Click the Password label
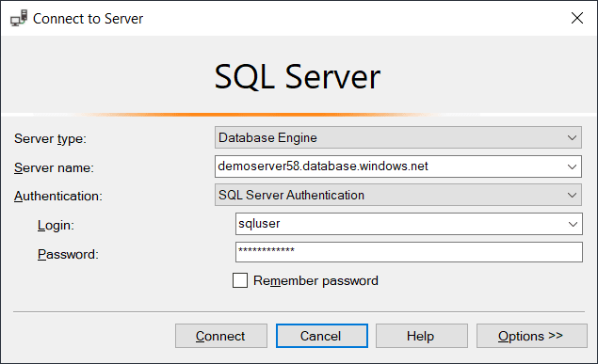 pyautogui.click(x=68, y=254)
